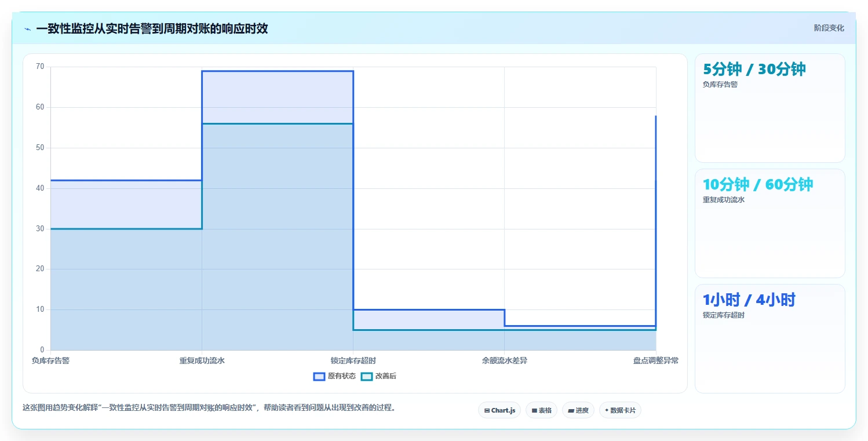Click the 锁定库存超时 caption in the third card
This screenshot has height=441, width=868.
[723, 315]
